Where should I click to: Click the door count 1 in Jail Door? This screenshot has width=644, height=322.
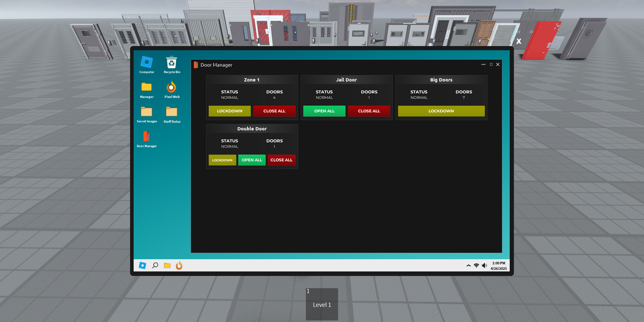tap(369, 98)
